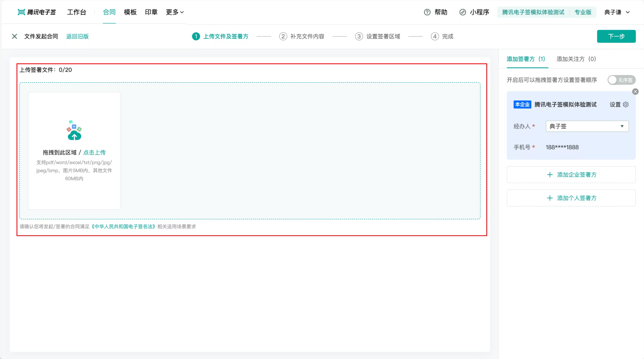The width and height of the screenshot is (644, 359).
Task: Open the 中华人民共和国电子签名法 link
Action: coord(123,227)
